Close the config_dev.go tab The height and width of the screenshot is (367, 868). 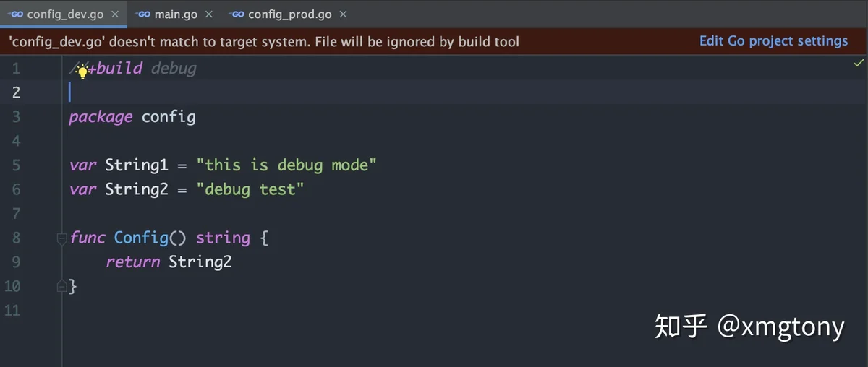(115, 14)
